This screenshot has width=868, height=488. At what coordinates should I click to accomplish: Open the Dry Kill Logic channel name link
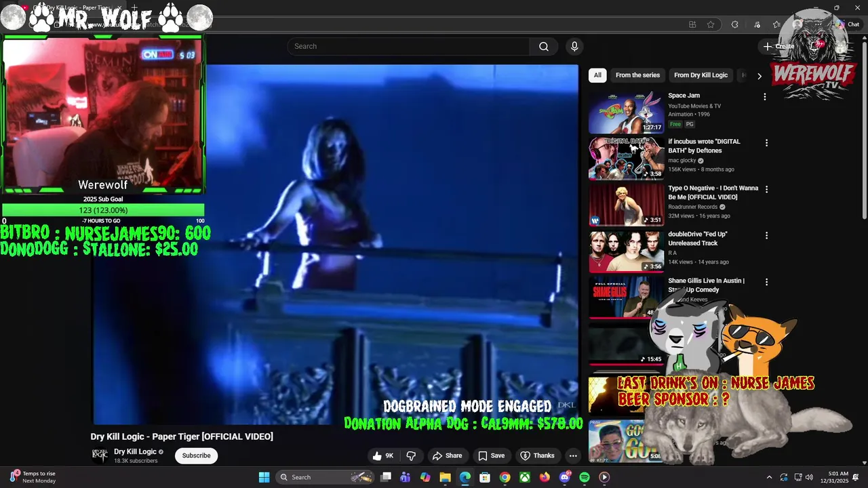tap(135, 451)
